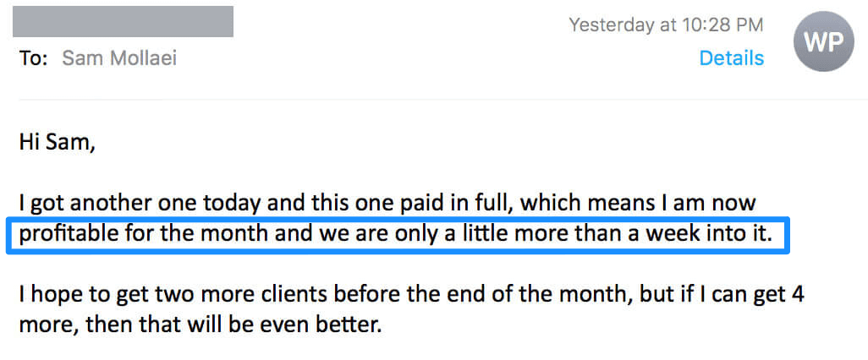Select recipient Sam Mollaei
Viewport: 868px width, 360px height.
tap(119, 57)
